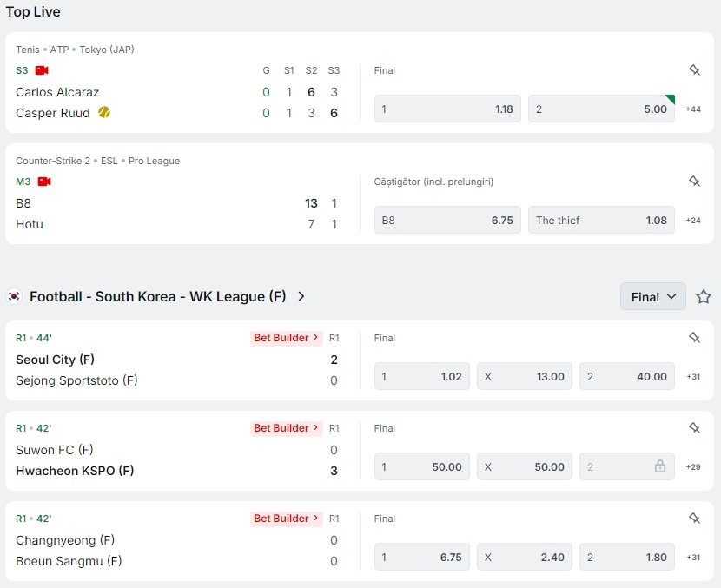The image size is (721, 588).
Task: Open Football - South Korea - WK League link
Action: (x=157, y=296)
